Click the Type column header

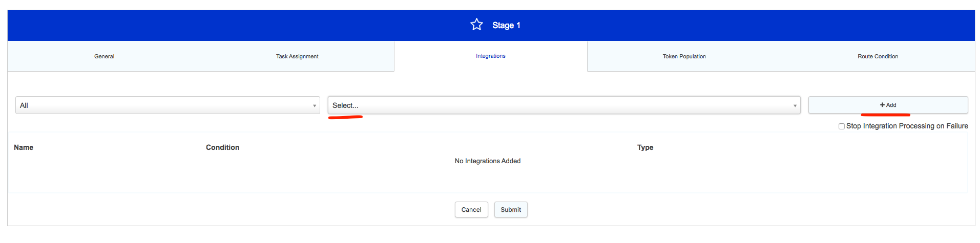(x=645, y=147)
